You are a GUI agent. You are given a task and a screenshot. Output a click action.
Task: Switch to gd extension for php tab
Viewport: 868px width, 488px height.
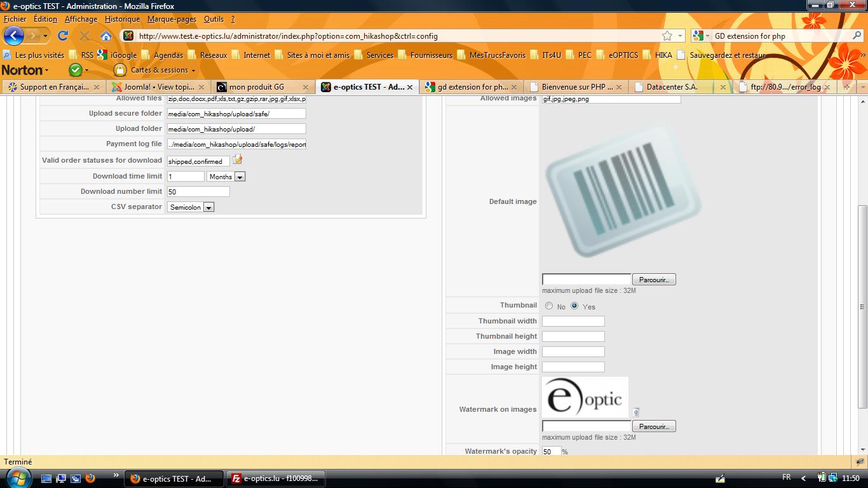(472, 87)
